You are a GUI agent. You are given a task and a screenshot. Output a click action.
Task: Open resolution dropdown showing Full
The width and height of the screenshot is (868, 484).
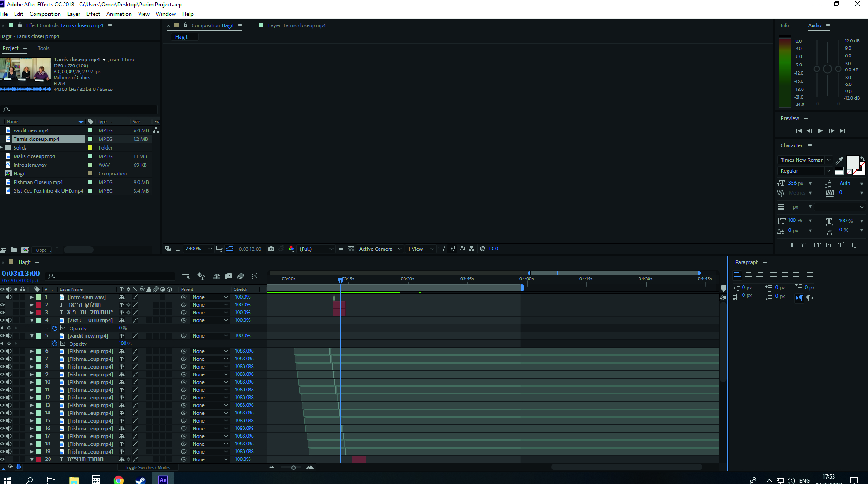pyautogui.click(x=316, y=249)
